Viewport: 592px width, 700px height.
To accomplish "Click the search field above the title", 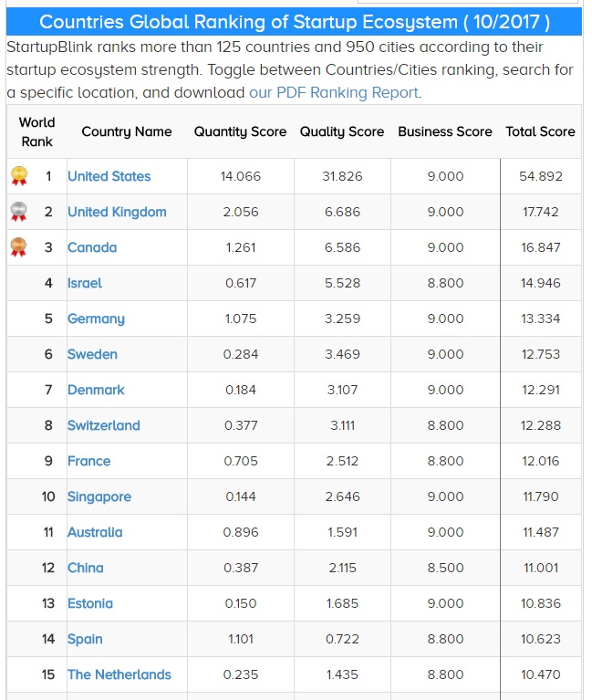I will pyautogui.click(x=468, y=2).
